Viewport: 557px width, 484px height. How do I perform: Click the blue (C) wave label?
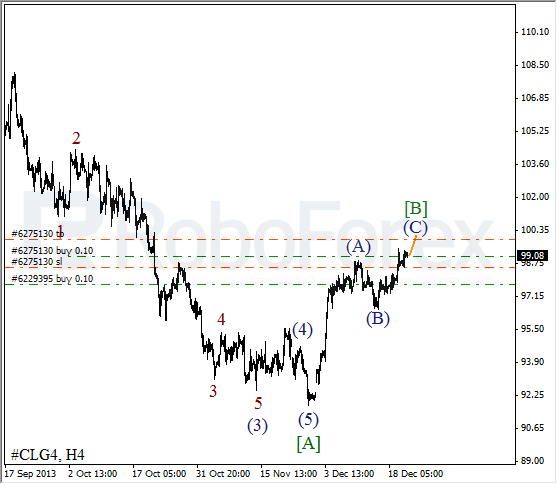click(x=415, y=228)
